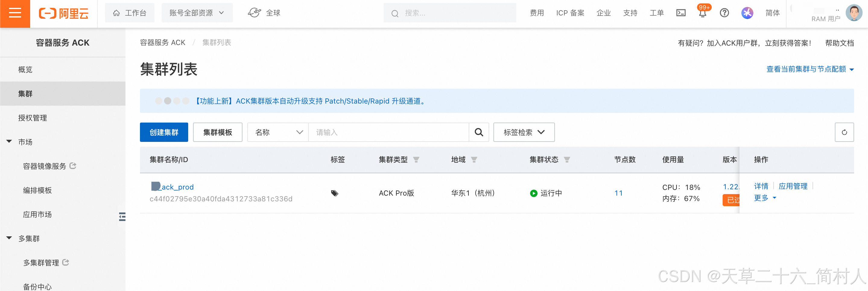
Task: Open 费用 in the top bar
Action: pyautogui.click(x=537, y=13)
